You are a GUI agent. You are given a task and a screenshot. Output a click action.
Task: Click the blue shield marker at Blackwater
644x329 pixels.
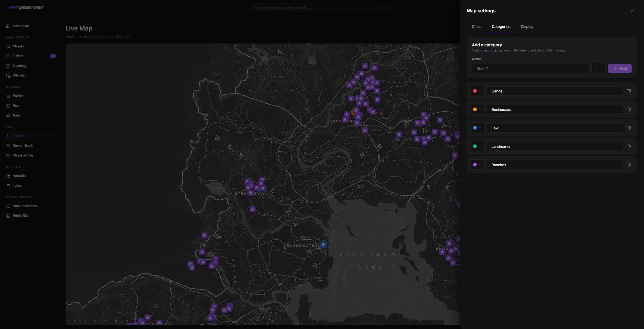pyautogui.click(x=323, y=245)
